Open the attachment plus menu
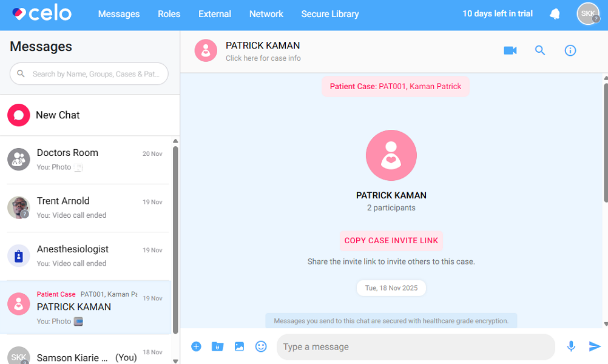 coord(196,346)
